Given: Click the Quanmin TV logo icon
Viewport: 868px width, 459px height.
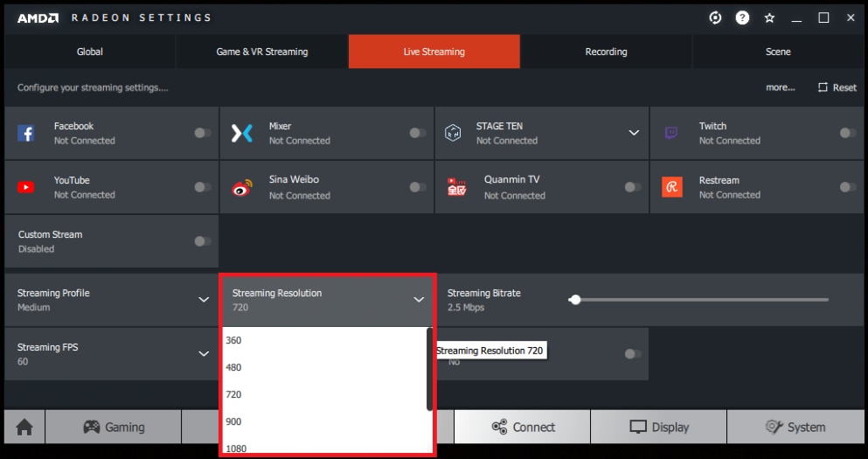Looking at the screenshot, I should pyautogui.click(x=456, y=187).
